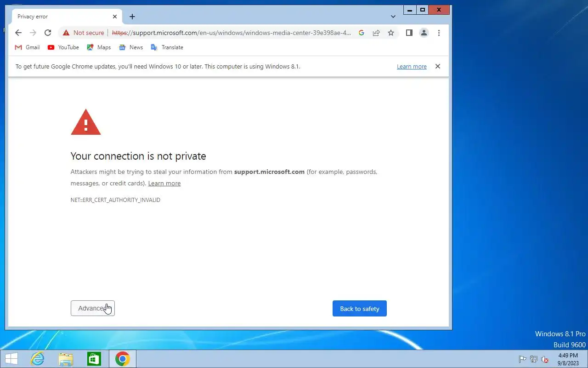Image resolution: width=588 pixels, height=368 pixels.
Task: Dismiss the Chrome update notice
Action: pos(438,66)
